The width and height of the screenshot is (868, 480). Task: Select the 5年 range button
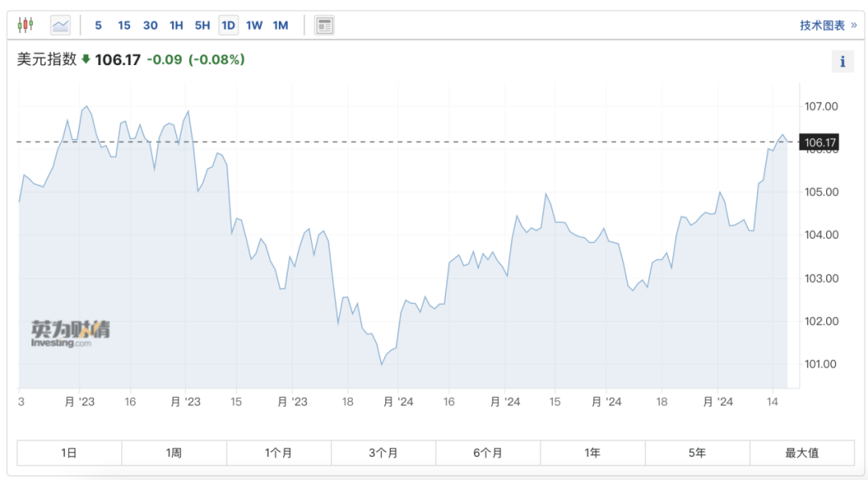coord(697,453)
